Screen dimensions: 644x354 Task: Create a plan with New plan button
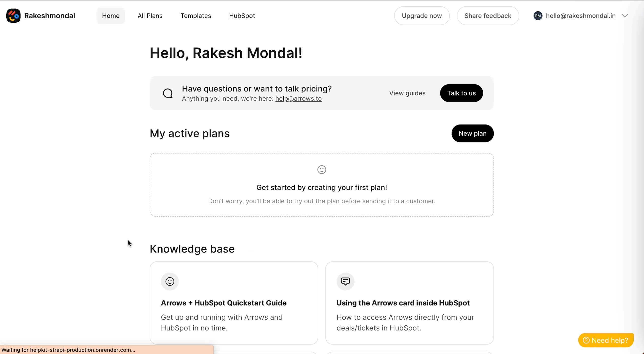[x=472, y=133]
